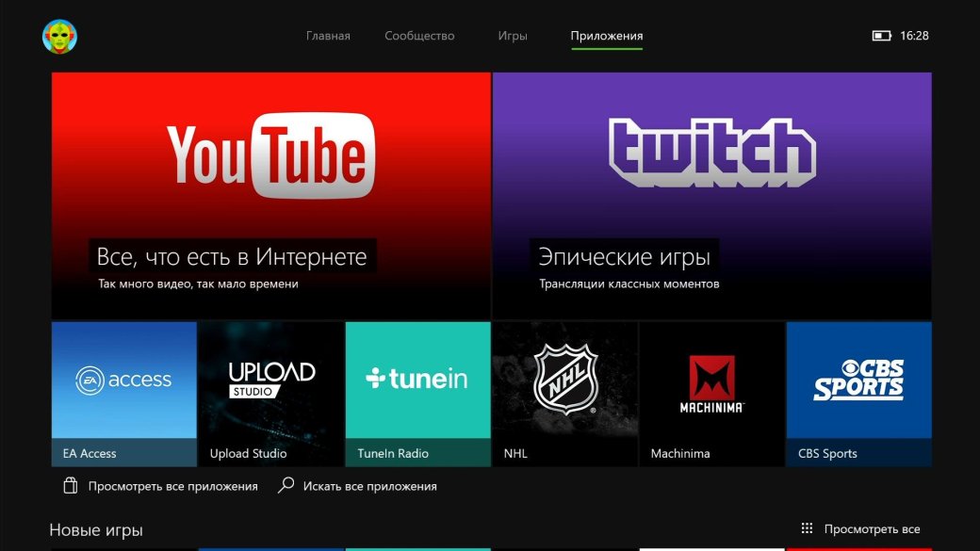The height and width of the screenshot is (551, 980).
Task: Launch the EA Access app tile
Action: pos(123,395)
